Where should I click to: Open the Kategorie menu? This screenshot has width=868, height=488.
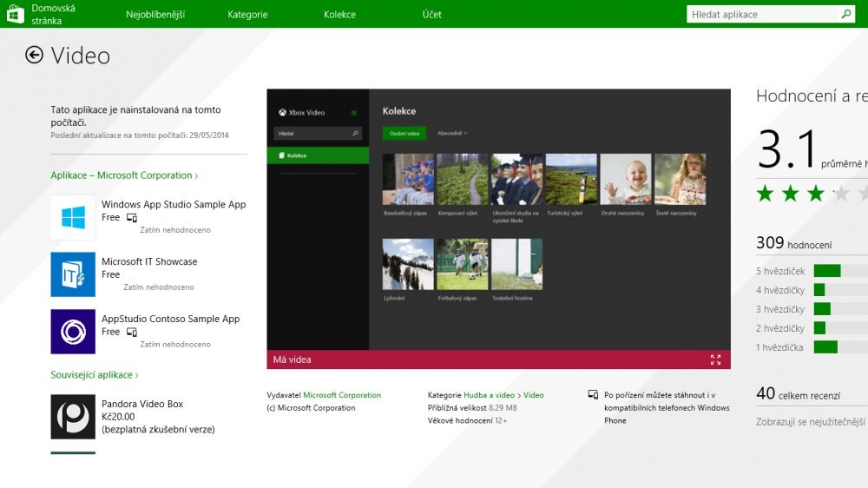click(247, 15)
